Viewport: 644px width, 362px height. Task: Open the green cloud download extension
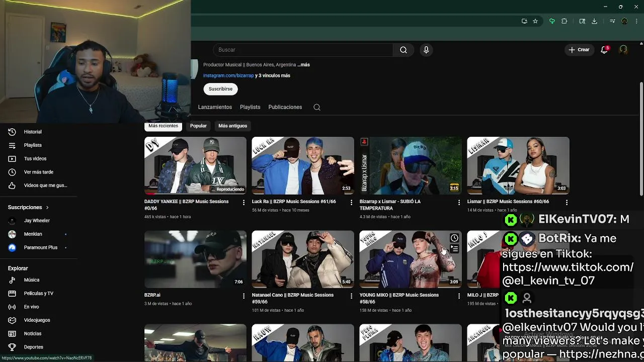coord(552,21)
